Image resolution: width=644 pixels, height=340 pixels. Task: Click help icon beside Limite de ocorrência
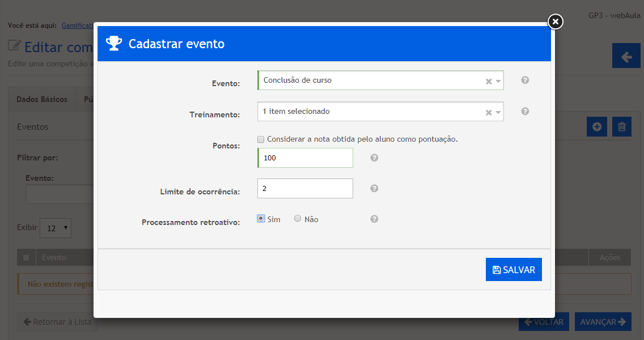point(374,189)
